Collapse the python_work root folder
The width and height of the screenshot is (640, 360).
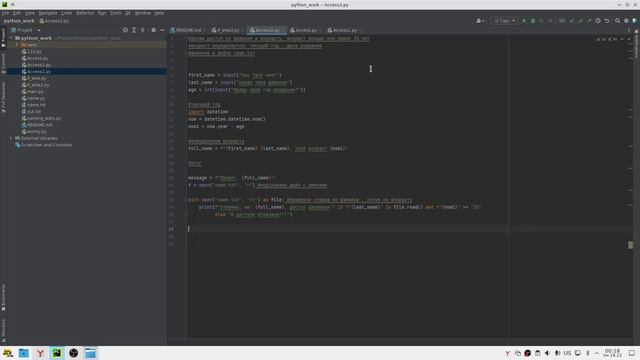pos(11,38)
